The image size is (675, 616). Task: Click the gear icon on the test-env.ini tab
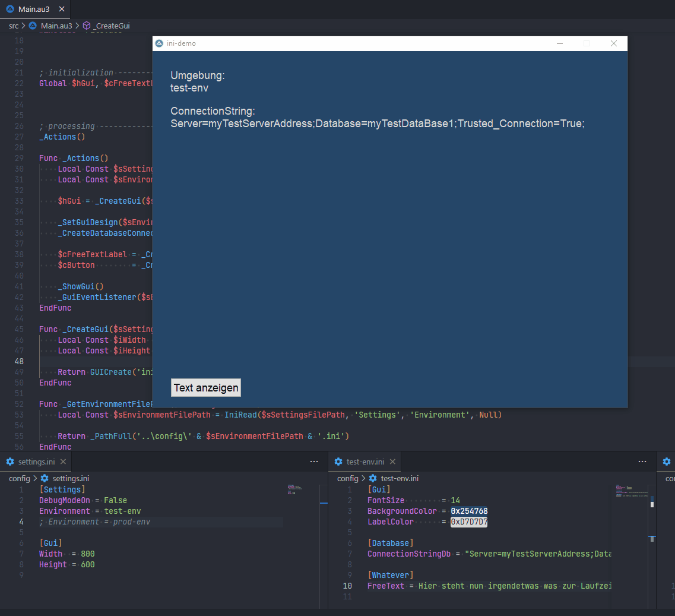pos(338,462)
